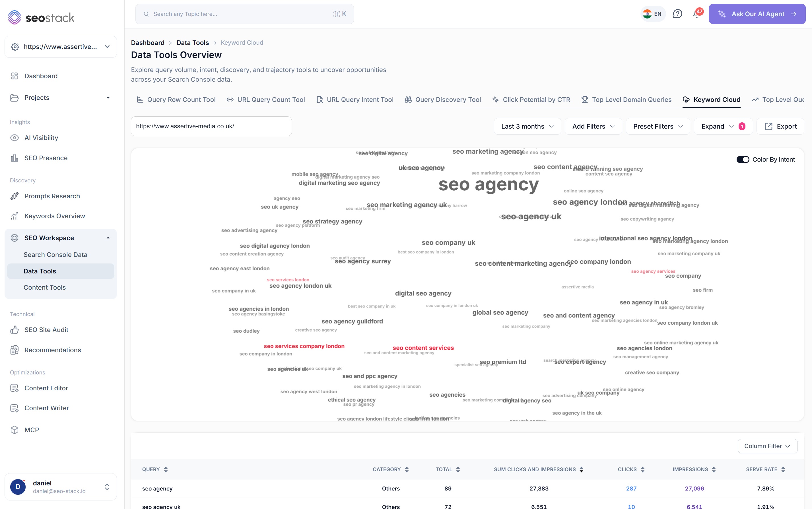Click the large 'seo agency' cloud keyword

pos(489,184)
